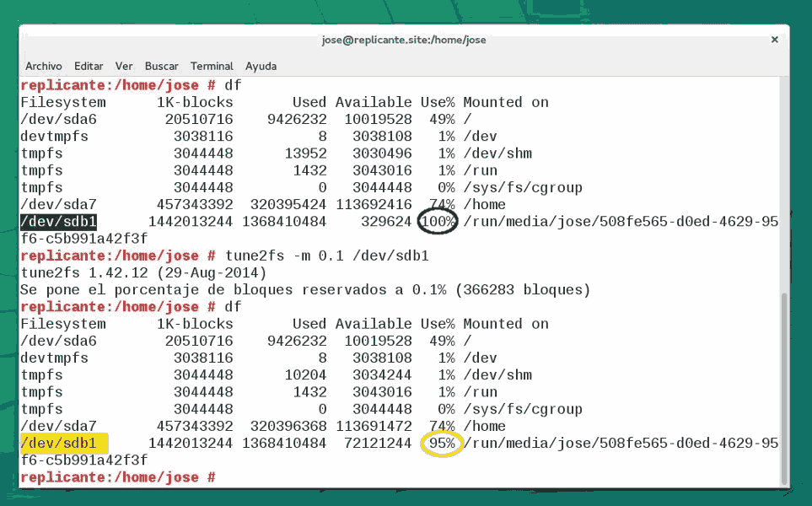Click /dev/sda6 in the first df output
Image resolution: width=812 pixels, height=506 pixels.
coord(58,120)
